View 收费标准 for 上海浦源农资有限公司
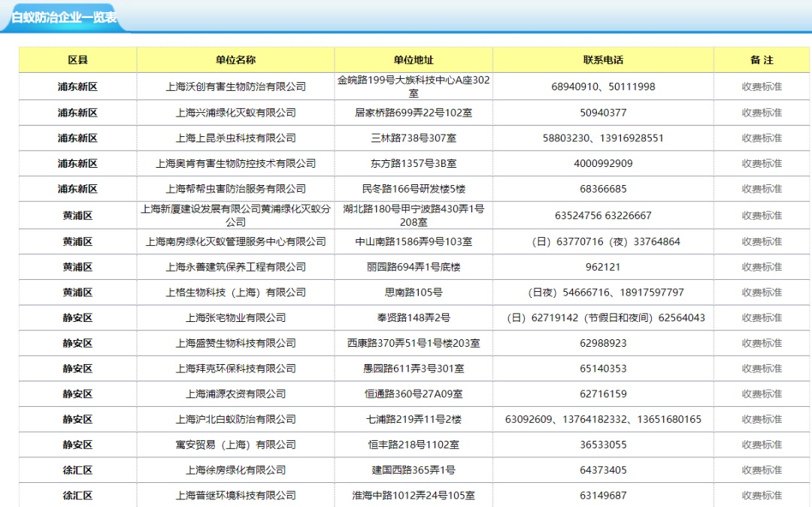The image size is (812, 507). pos(761,393)
